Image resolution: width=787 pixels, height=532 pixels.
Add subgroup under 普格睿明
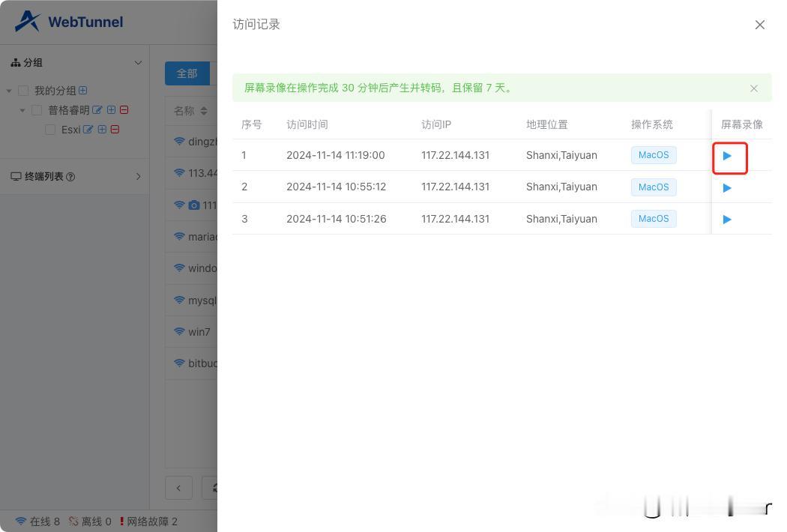[112, 110]
